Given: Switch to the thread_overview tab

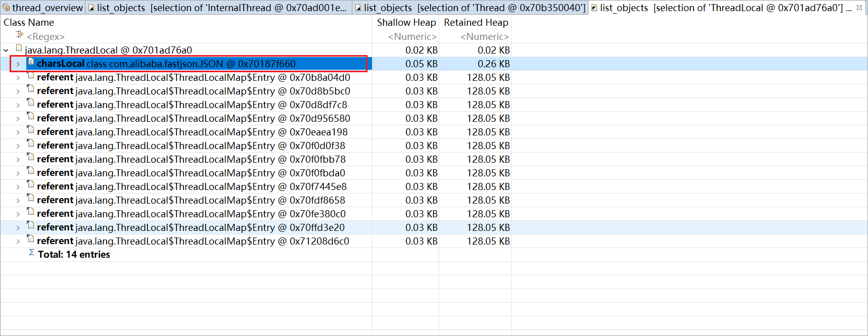Looking at the screenshot, I should [42, 8].
